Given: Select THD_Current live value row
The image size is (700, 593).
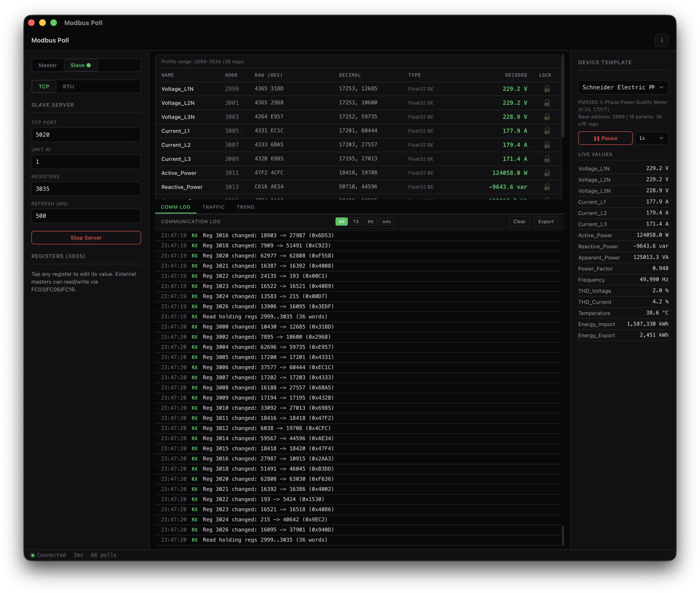Looking at the screenshot, I should click(623, 302).
